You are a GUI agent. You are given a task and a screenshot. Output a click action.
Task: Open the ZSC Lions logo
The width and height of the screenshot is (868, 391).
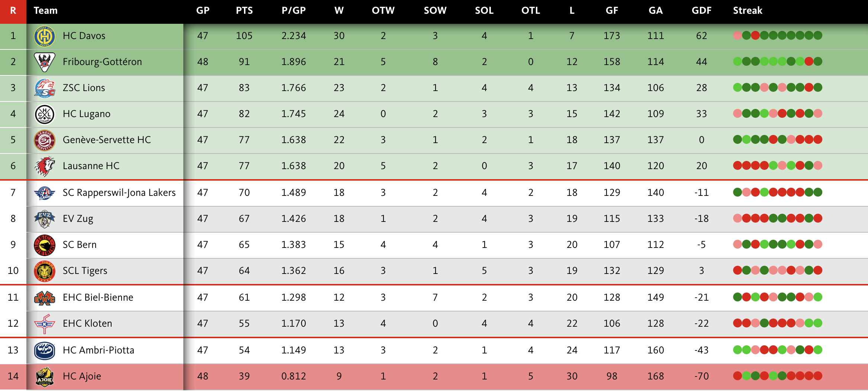45,88
